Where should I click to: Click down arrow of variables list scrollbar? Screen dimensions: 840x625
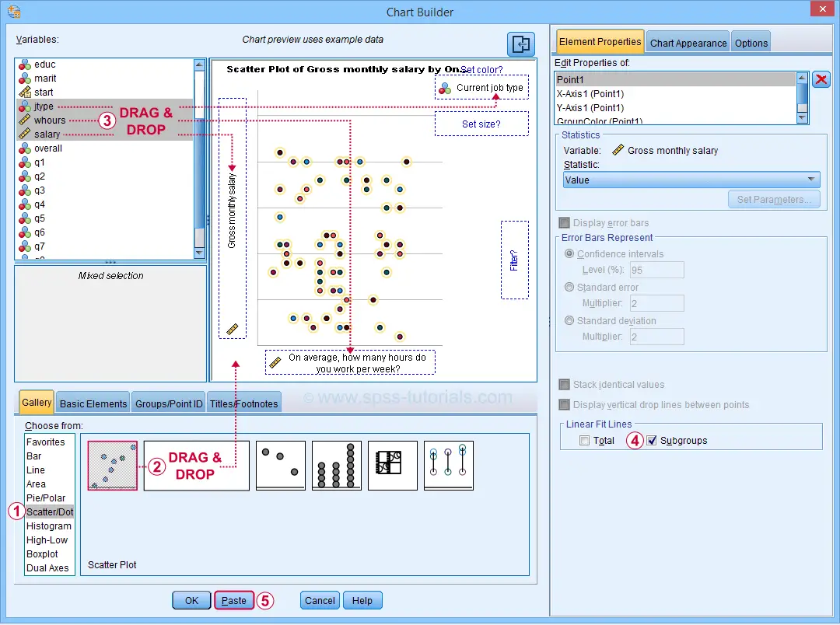coord(199,253)
